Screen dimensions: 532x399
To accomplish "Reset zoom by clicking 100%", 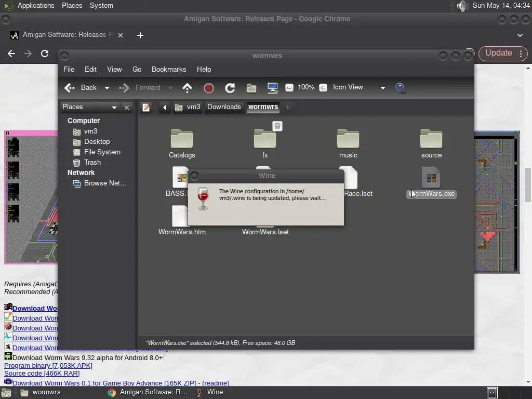I will (306, 87).
